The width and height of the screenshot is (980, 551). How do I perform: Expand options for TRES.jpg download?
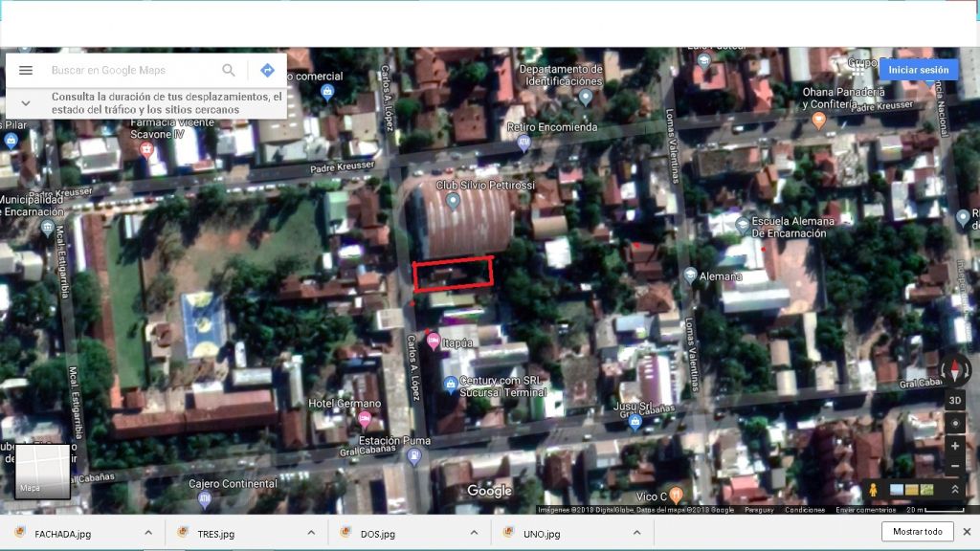tap(311, 533)
